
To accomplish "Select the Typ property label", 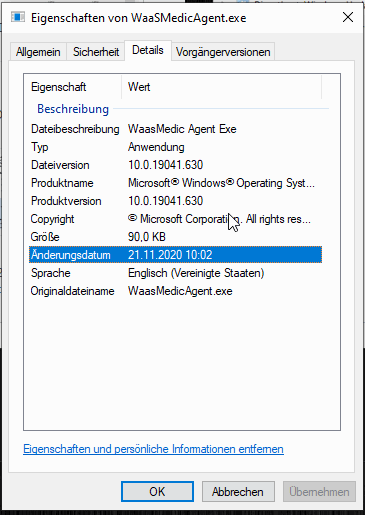I will [x=40, y=147].
